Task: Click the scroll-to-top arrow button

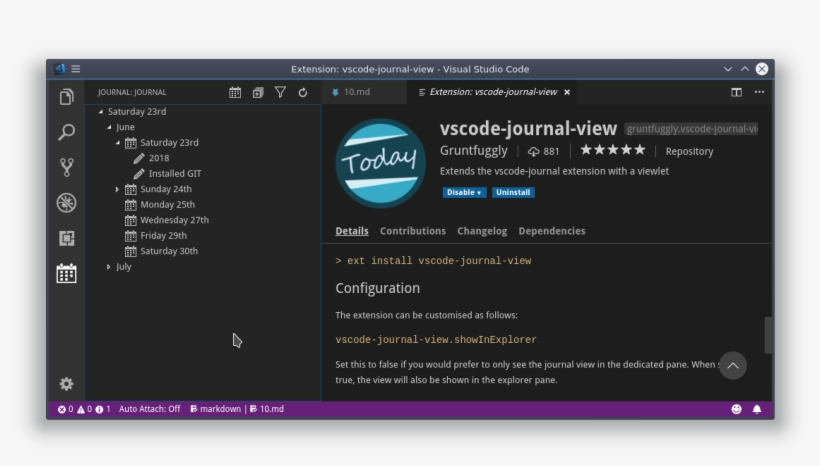Action: pos(733,366)
